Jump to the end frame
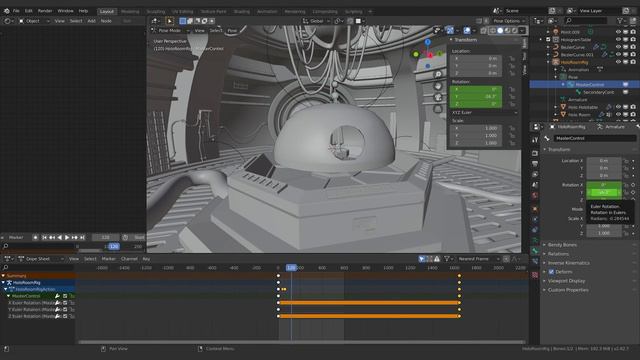 click(x=82, y=238)
